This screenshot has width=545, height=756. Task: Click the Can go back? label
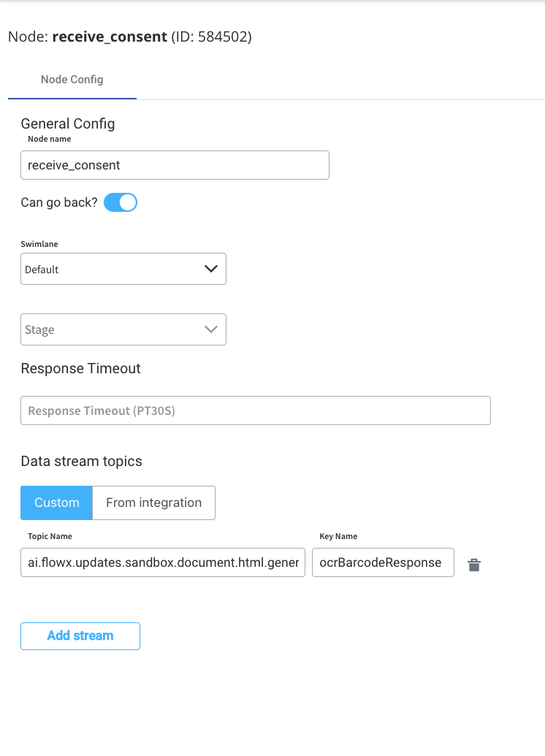[x=59, y=202]
